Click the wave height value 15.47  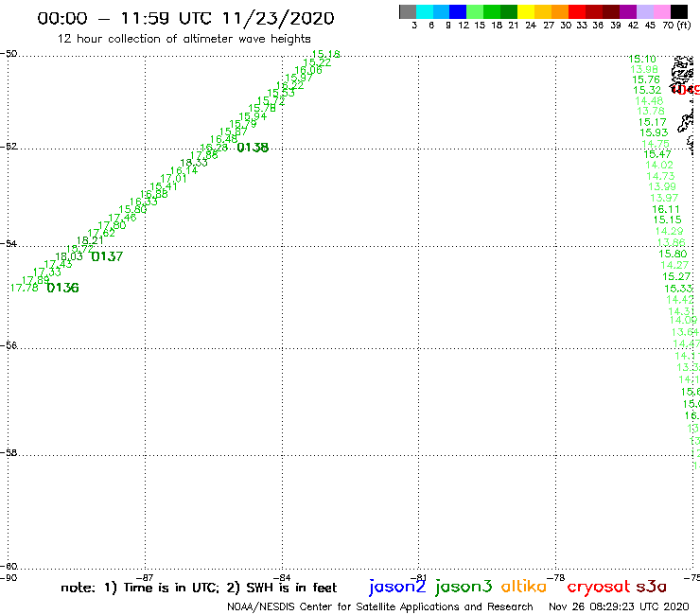point(657,154)
